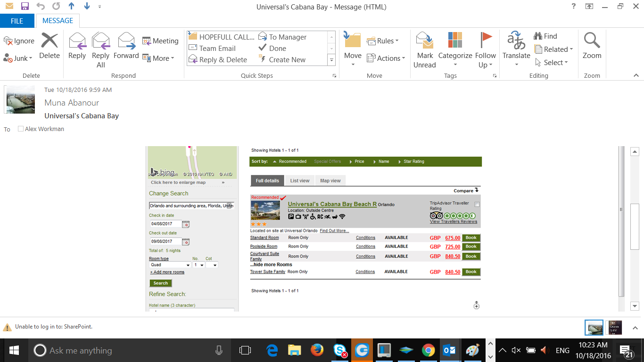Open Conditions for the Tower Suite Family
644x362 pixels.
(x=365, y=272)
